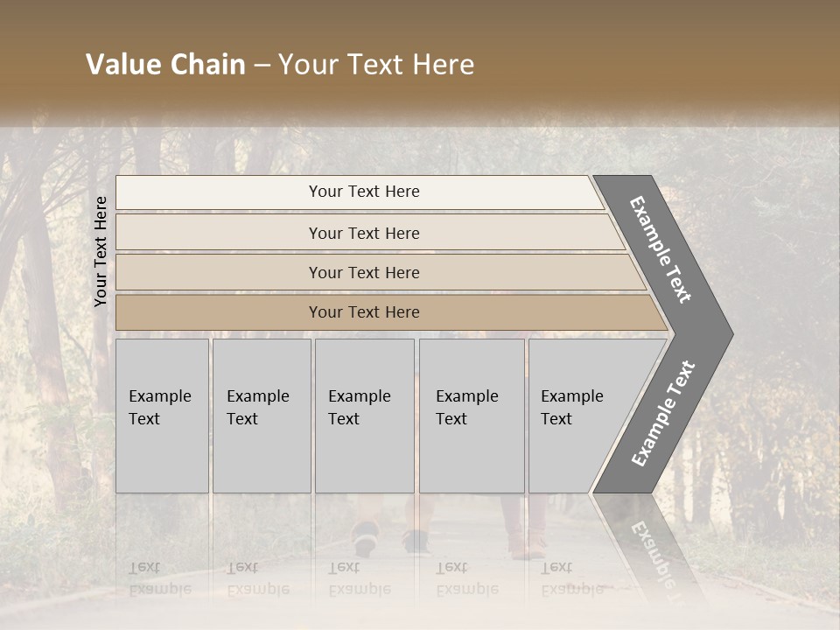
Task: Click the third "Your Text Here" bar
Action: 363,272
